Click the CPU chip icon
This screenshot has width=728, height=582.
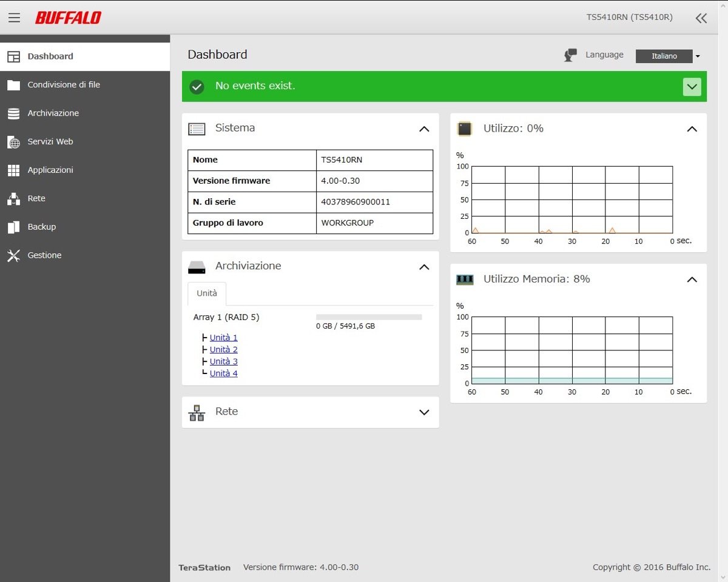pos(465,129)
